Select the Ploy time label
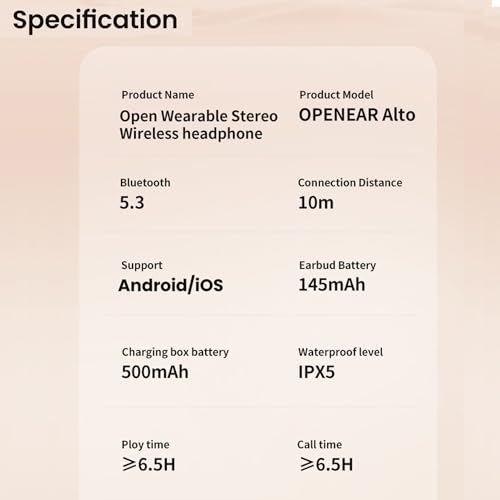This screenshot has height=500, width=500. click(145, 445)
